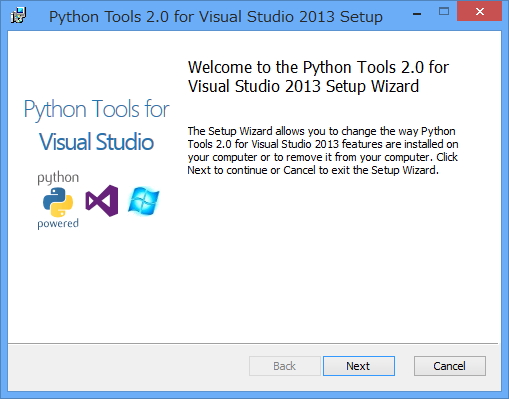Click the Next button
Image resolution: width=509 pixels, height=399 pixels.
(359, 366)
